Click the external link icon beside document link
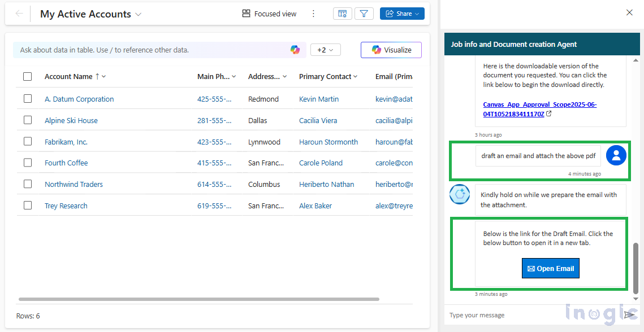Viewport: 644px width, 332px height. 549,114
